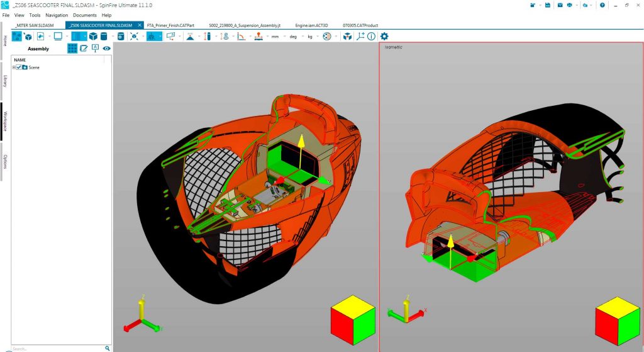Open the Help menu

[x=106, y=15]
